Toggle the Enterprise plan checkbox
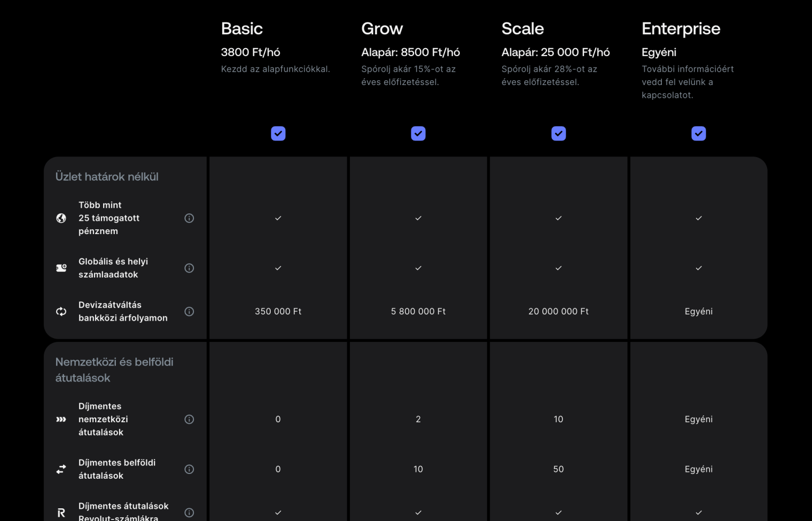Screen dimensions: 812x521 click(698, 134)
